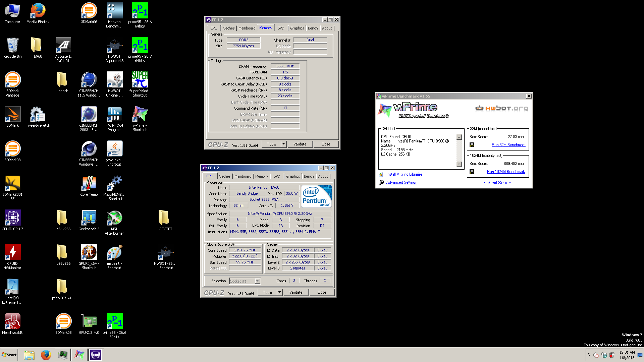Launch SuperPiMod shortcut icon
Viewport: 644px width, 362px height.
click(140, 84)
